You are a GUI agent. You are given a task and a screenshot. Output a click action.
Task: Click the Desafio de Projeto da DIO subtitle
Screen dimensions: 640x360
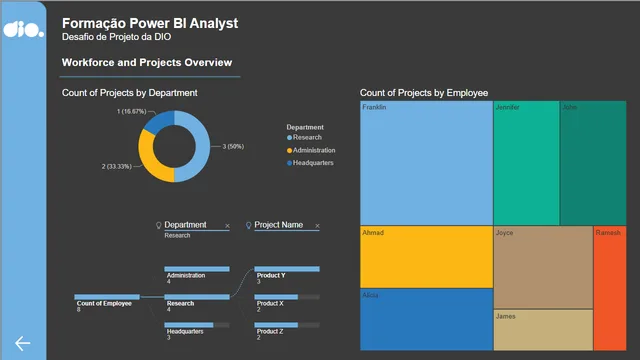(x=116, y=37)
